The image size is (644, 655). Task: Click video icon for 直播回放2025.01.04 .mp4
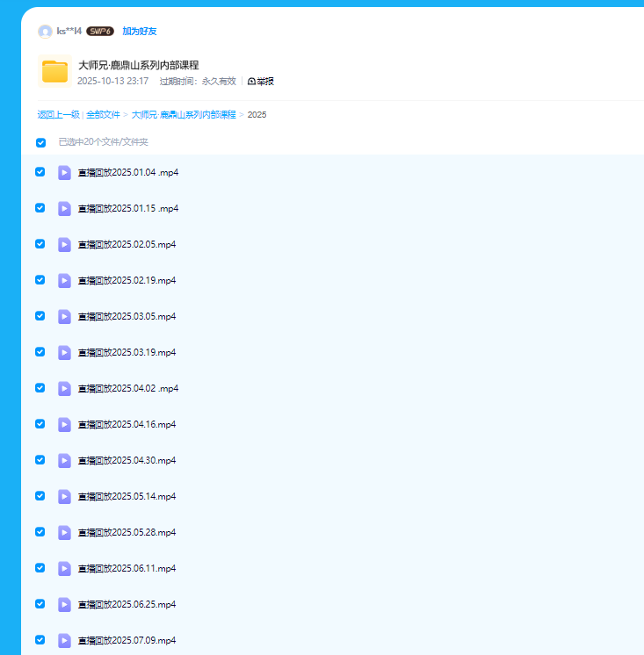click(x=64, y=172)
